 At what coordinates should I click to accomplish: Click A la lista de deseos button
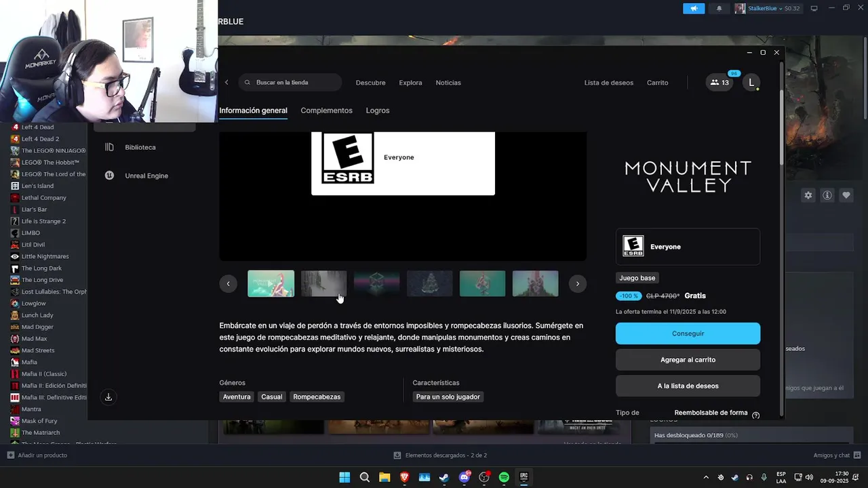(x=688, y=386)
